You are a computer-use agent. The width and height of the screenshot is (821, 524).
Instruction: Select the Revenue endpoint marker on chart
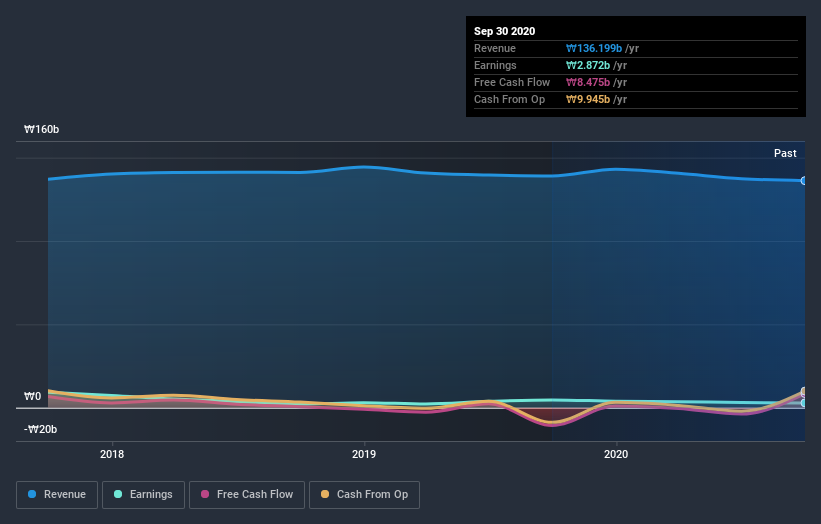pyautogui.click(x=804, y=181)
